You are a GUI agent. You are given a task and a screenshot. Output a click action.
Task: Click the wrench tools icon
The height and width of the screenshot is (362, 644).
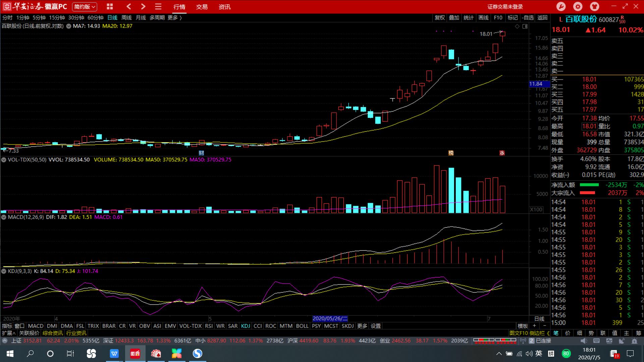click(561, 6)
